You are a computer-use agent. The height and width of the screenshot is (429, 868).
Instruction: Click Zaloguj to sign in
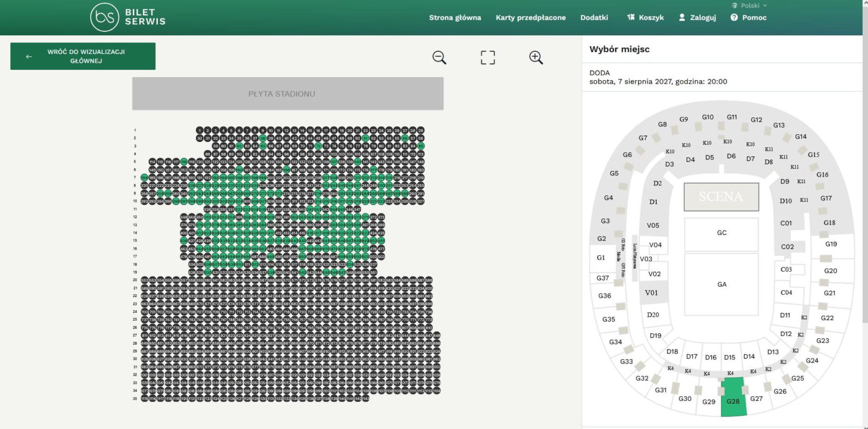click(x=697, y=18)
